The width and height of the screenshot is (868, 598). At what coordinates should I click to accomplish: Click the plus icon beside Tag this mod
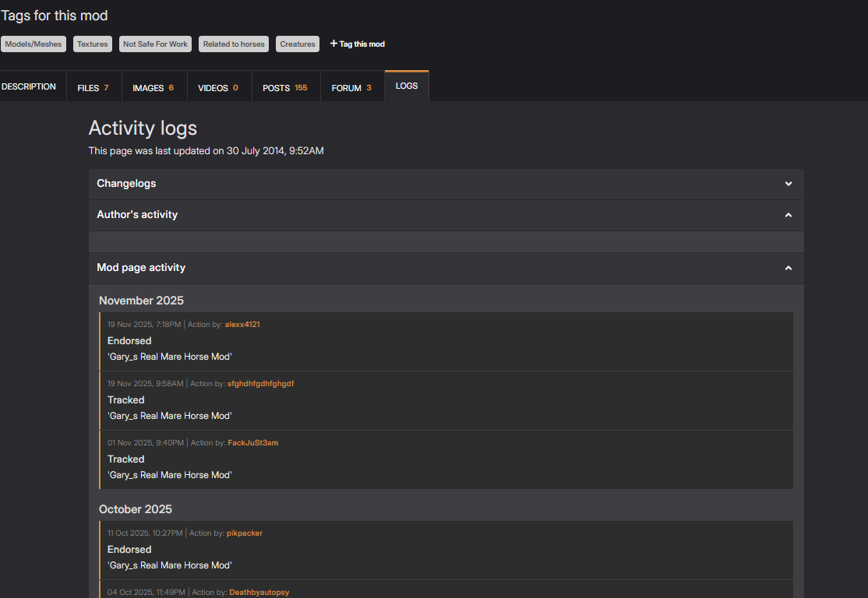[333, 43]
